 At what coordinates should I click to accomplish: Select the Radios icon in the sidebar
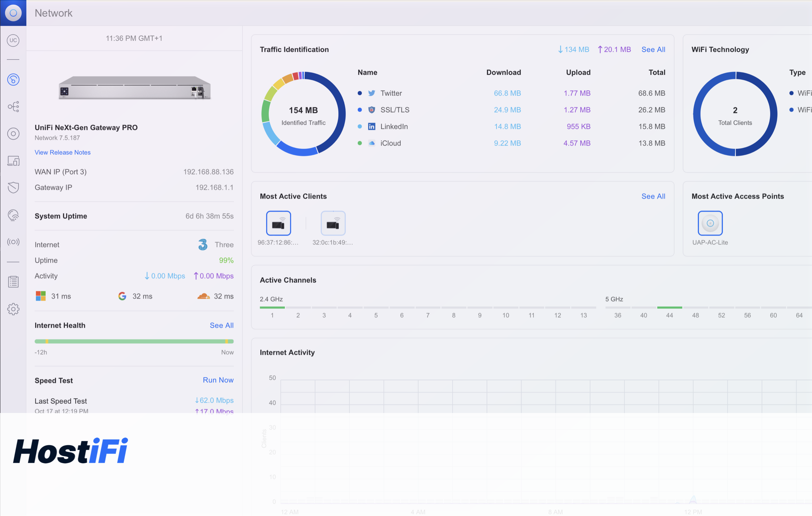tap(13, 242)
